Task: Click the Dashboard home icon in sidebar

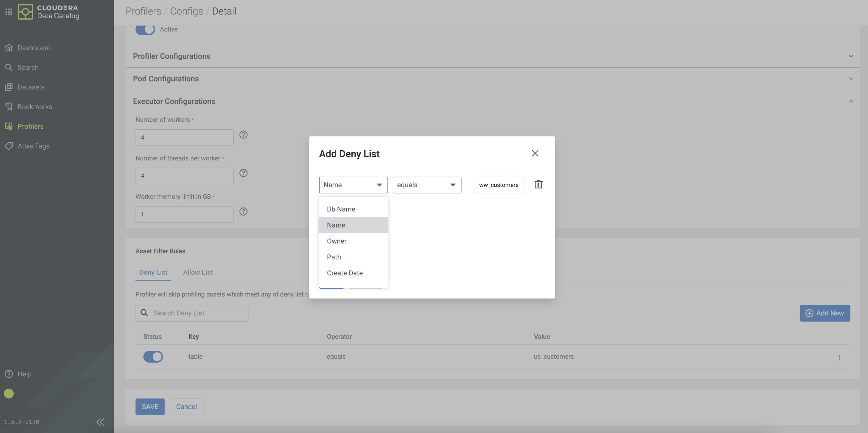Action: pyautogui.click(x=9, y=48)
